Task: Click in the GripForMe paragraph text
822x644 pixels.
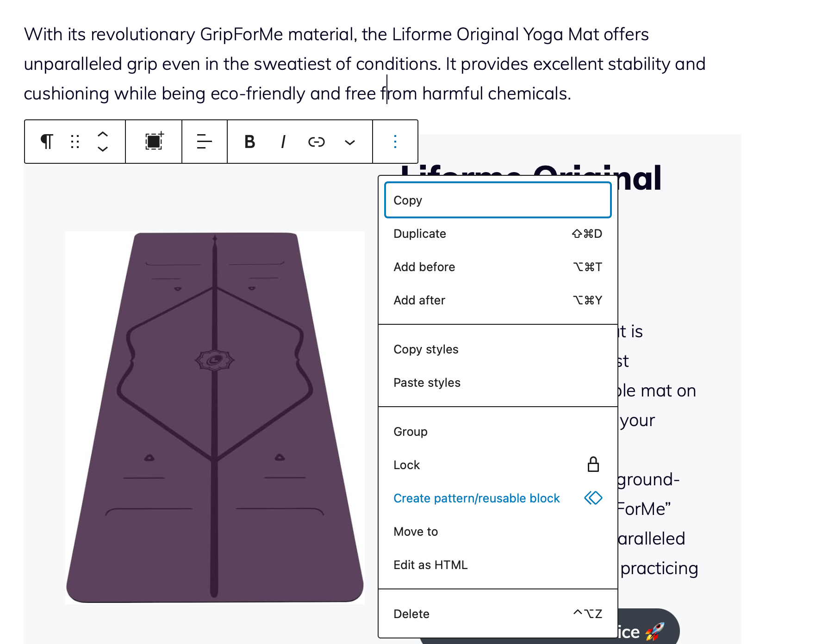Action: [x=365, y=64]
